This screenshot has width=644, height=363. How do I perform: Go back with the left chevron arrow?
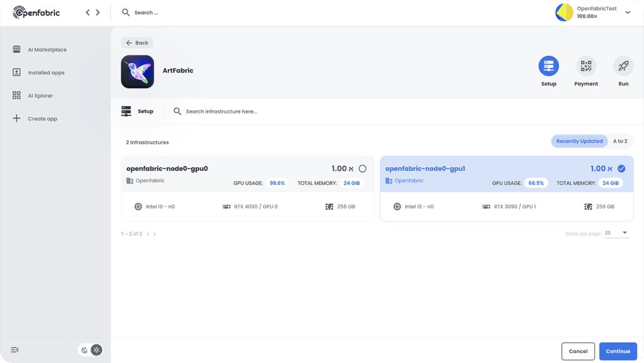tap(88, 13)
